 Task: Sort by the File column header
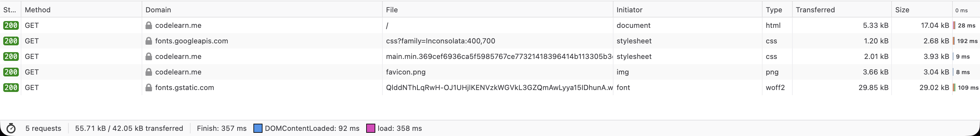[392, 10]
